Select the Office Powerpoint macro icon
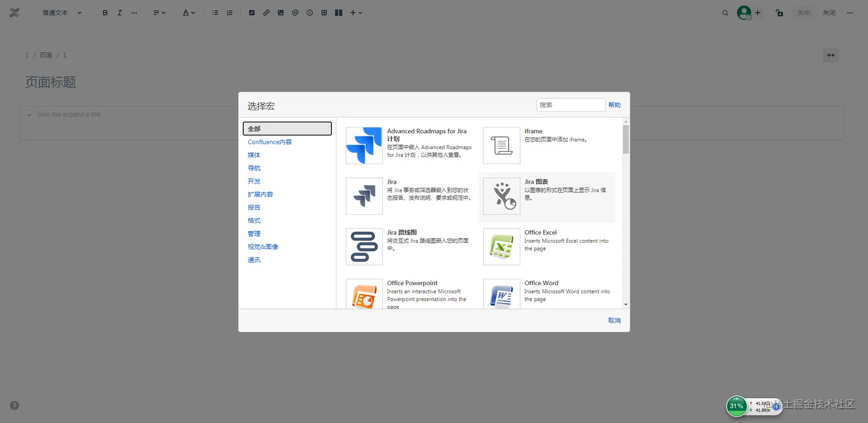Viewport: 868px width, 423px height. pyautogui.click(x=364, y=294)
